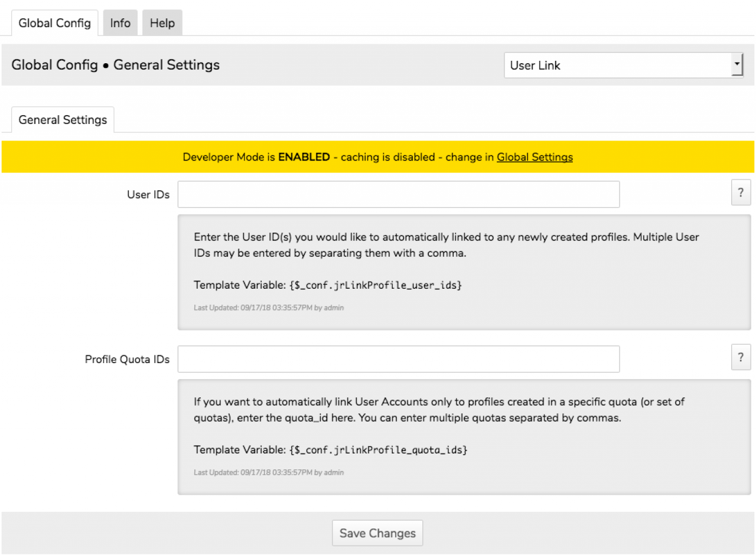Screen dimensions: 756x555
Task: Click the User IDs field label
Action: point(148,194)
